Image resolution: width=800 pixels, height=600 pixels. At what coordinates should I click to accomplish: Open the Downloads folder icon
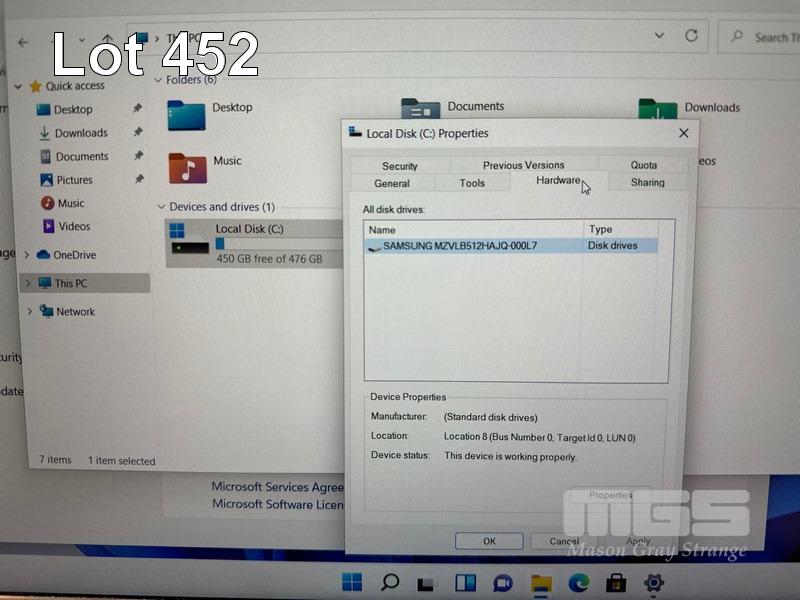(x=658, y=114)
